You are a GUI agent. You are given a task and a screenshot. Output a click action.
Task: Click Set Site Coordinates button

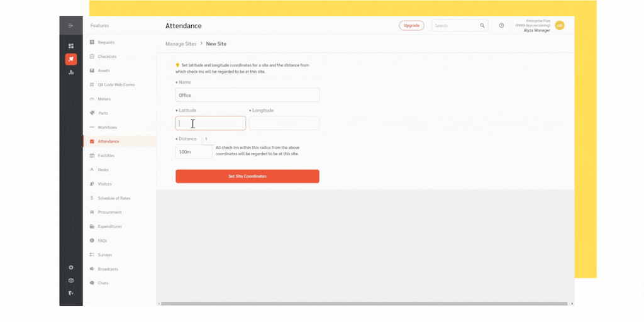tap(247, 176)
